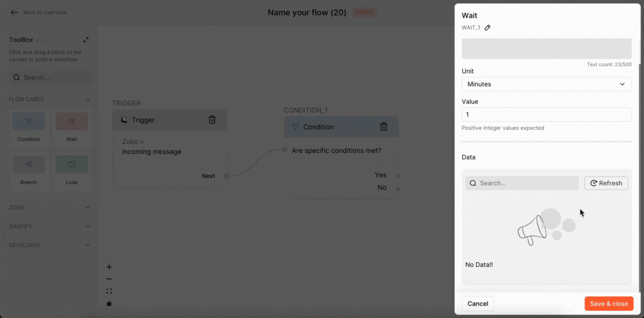Click the gray description text area
The image size is (644, 318).
(x=546, y=49)
